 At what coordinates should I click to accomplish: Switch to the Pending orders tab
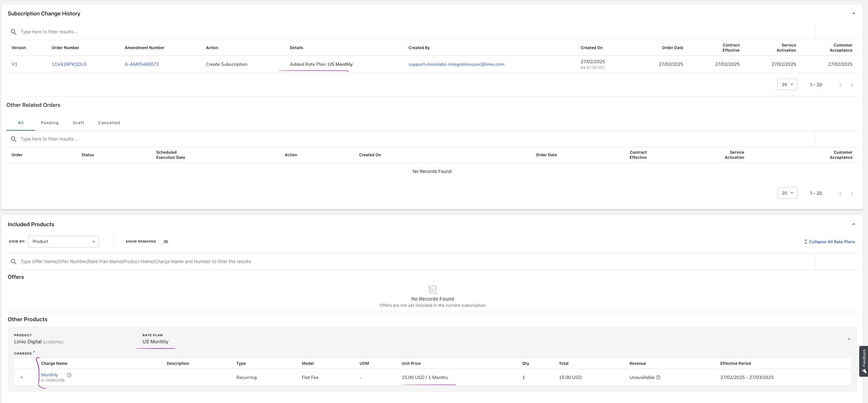point(49,123)
